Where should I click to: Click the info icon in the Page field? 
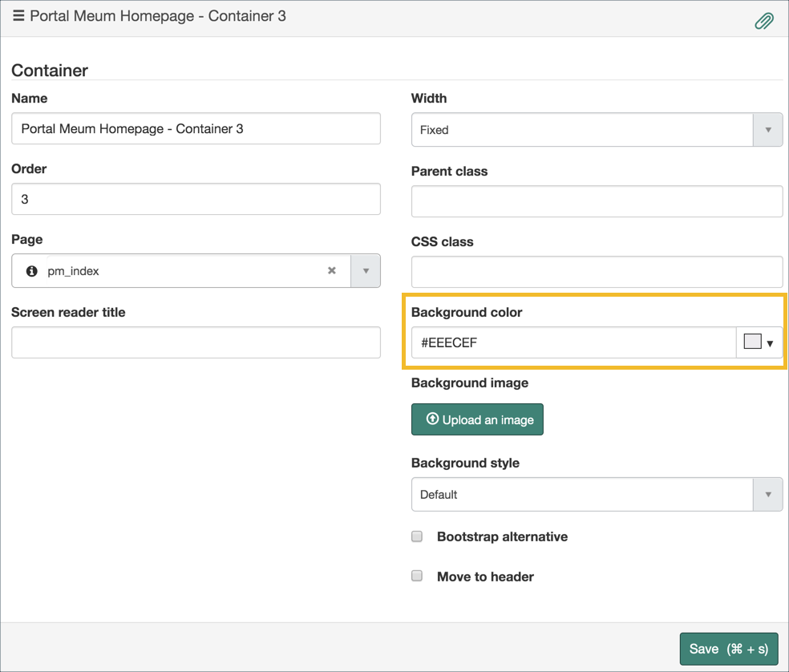(x=30, y=270)
